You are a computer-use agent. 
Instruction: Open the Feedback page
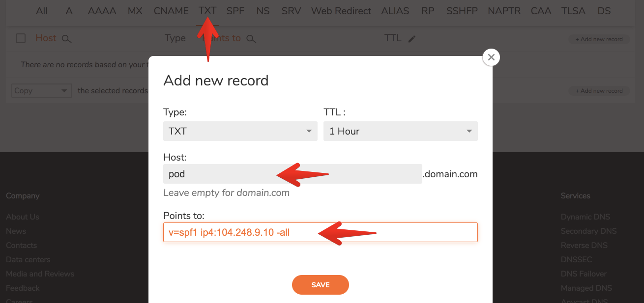tap(23, 288)
